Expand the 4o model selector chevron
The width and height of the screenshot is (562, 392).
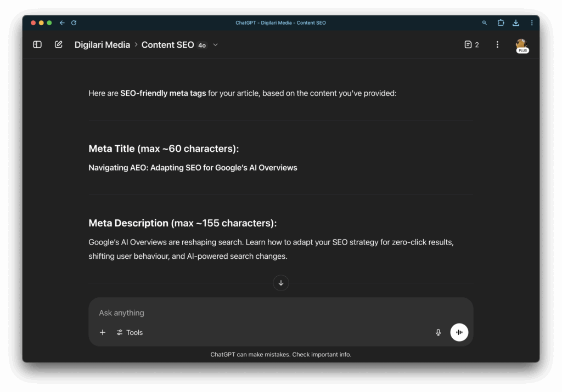pyautogui.click(x=215, y=45)
